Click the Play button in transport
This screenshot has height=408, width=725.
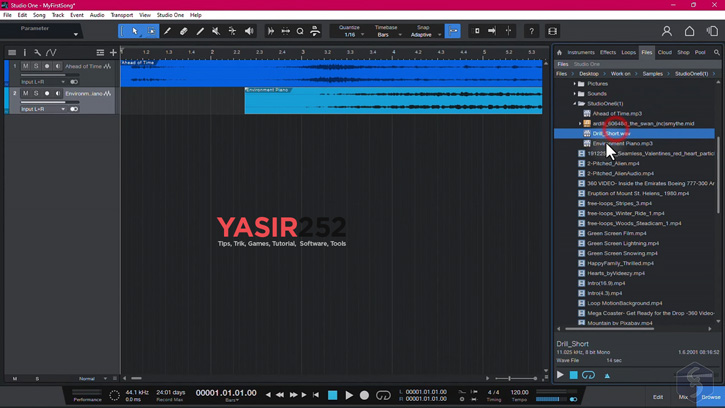point(349,395)
